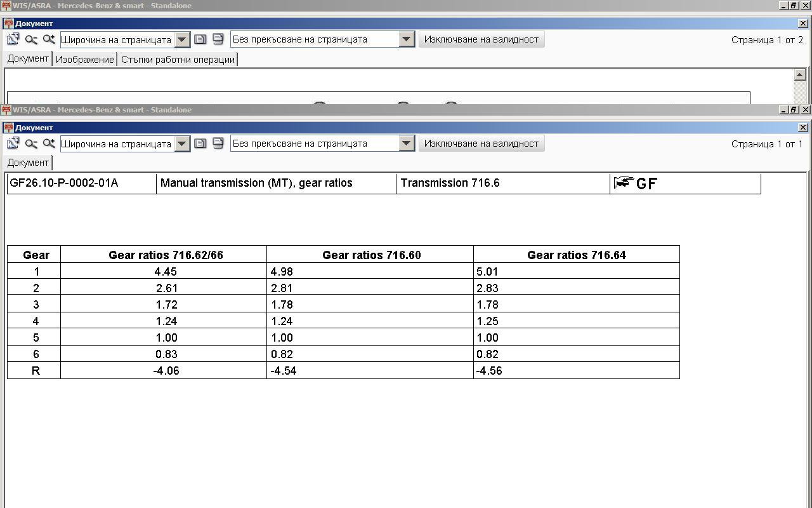The image size is (812, 508).
Task: Expand the Широчина на страницата dropdown in back window
Action: point(182,39)
